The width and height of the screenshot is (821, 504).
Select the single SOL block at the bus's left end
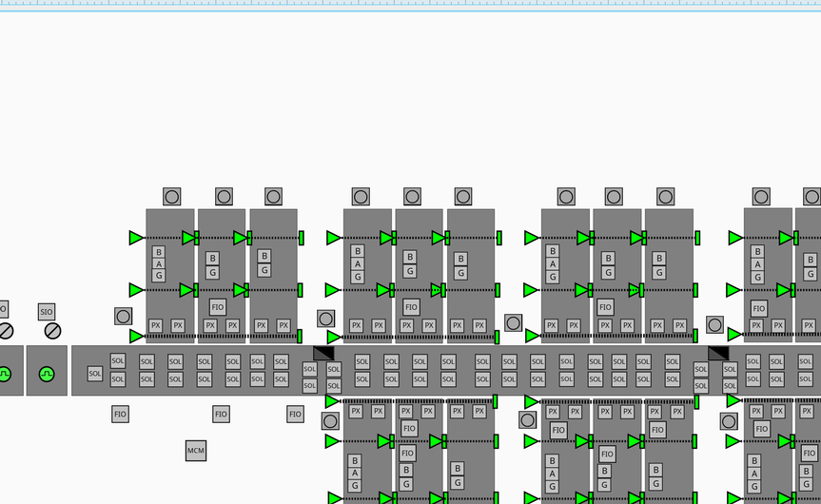tap(94, 374)
